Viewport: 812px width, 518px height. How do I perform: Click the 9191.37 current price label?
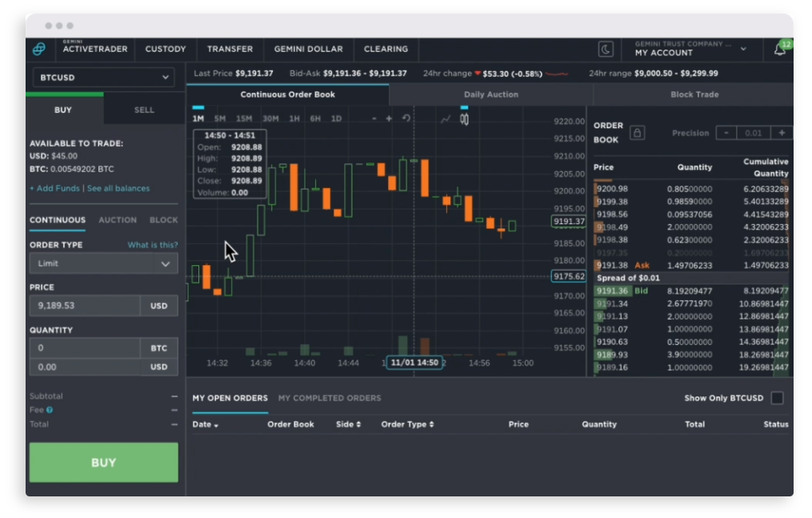coord(569,222)
